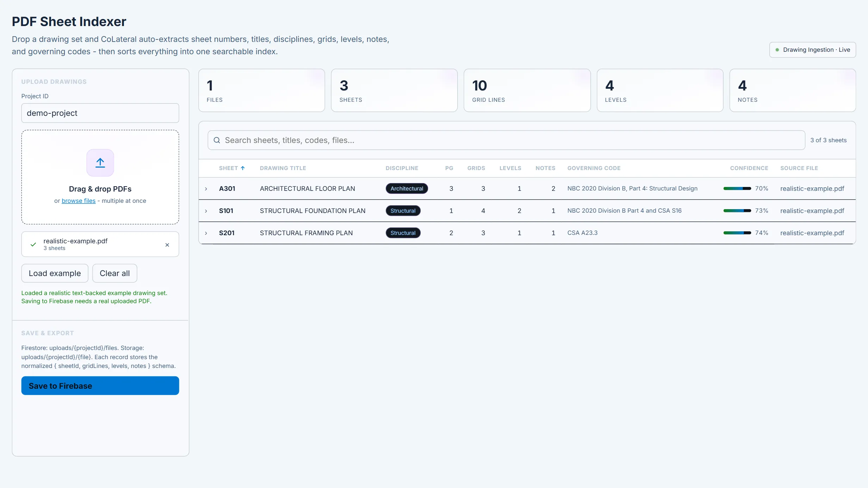Click the green Drawing Ingestion Live status dot

click(777, 50)
